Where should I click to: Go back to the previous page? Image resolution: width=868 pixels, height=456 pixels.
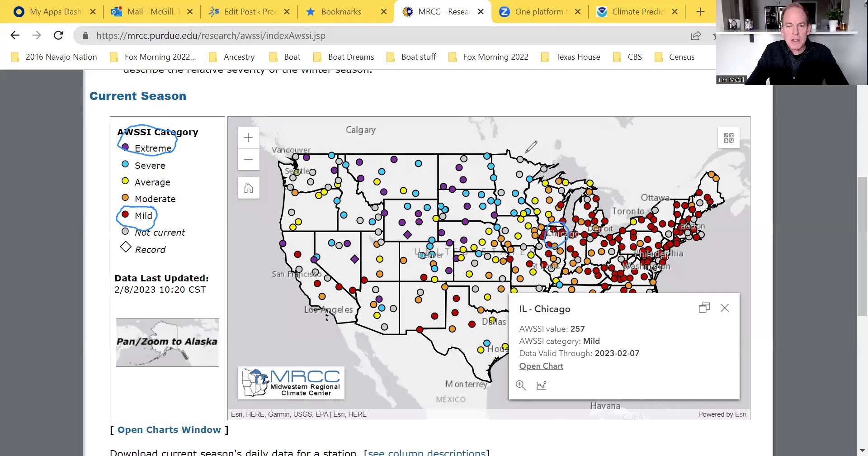(x=15, y=35)
